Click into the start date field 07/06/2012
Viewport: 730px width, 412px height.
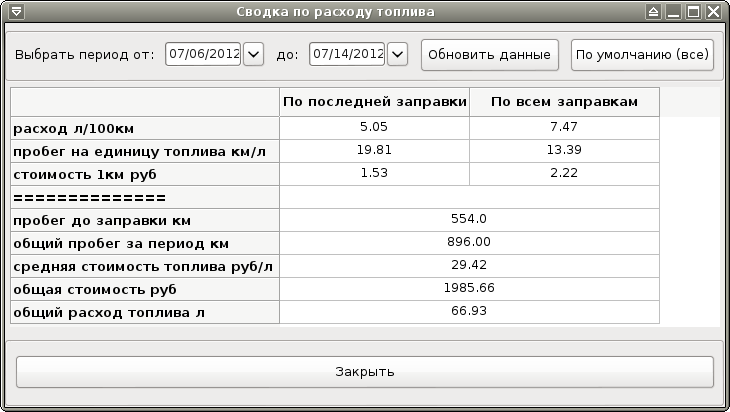(x=204, y=54)
